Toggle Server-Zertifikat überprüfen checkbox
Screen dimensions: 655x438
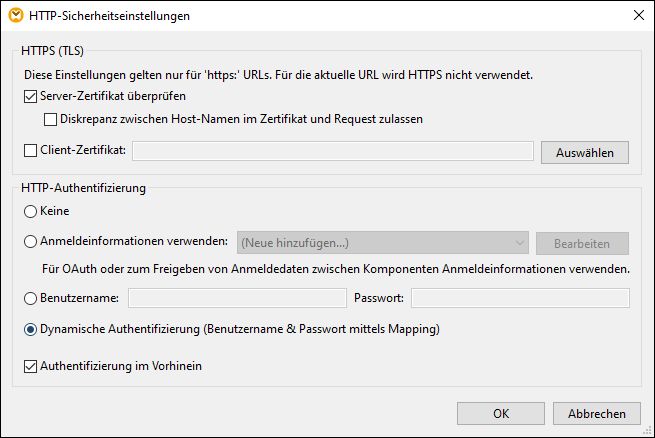(29, 97)
